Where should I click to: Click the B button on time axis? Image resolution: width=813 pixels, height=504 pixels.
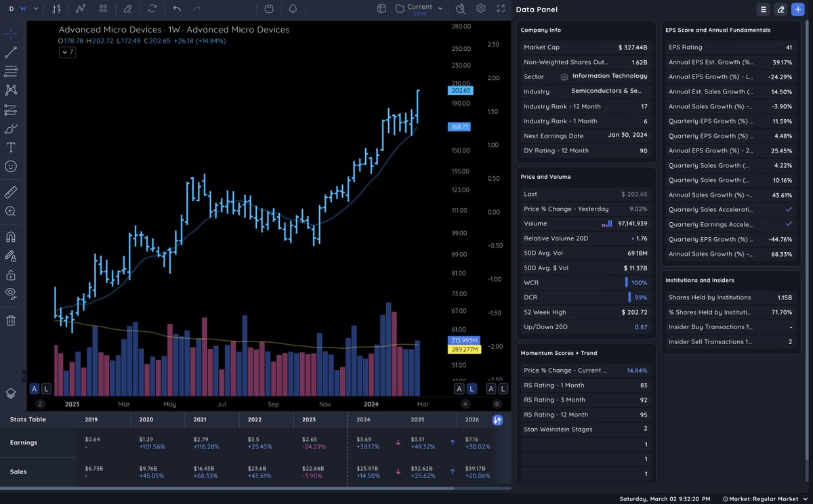(497, 404)
